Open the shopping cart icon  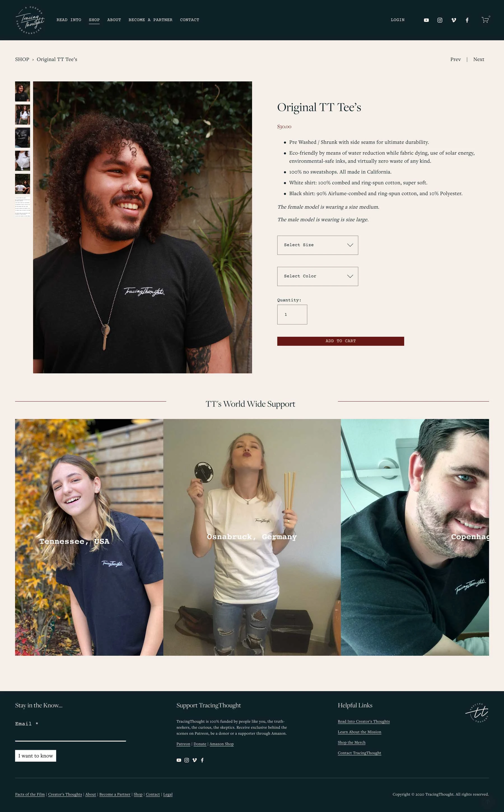tap(485, 19)
